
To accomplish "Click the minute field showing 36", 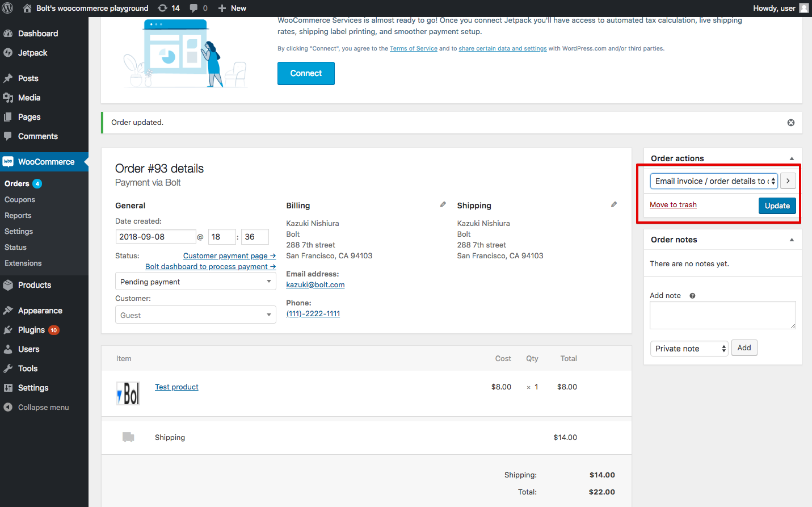I will click(255, 237).
